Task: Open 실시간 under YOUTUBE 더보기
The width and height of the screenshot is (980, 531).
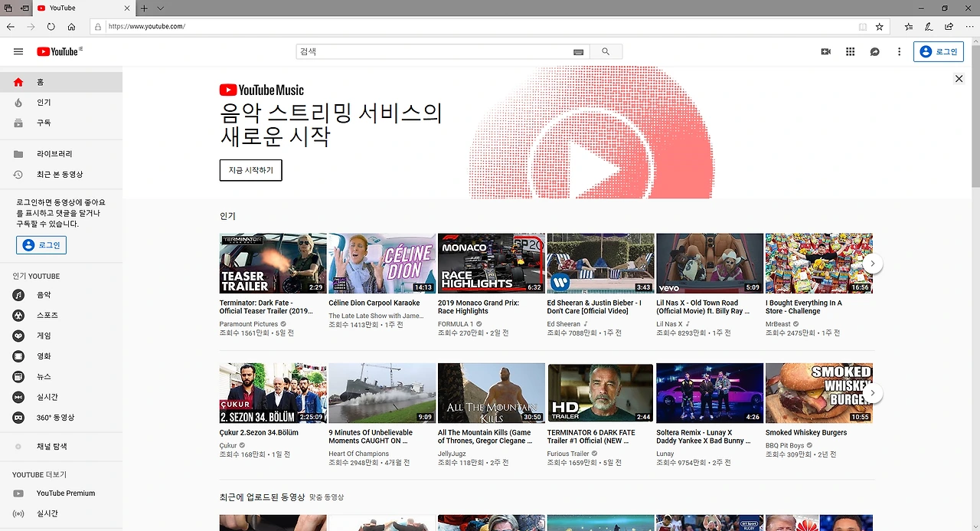Action: [x=61, y=513]
